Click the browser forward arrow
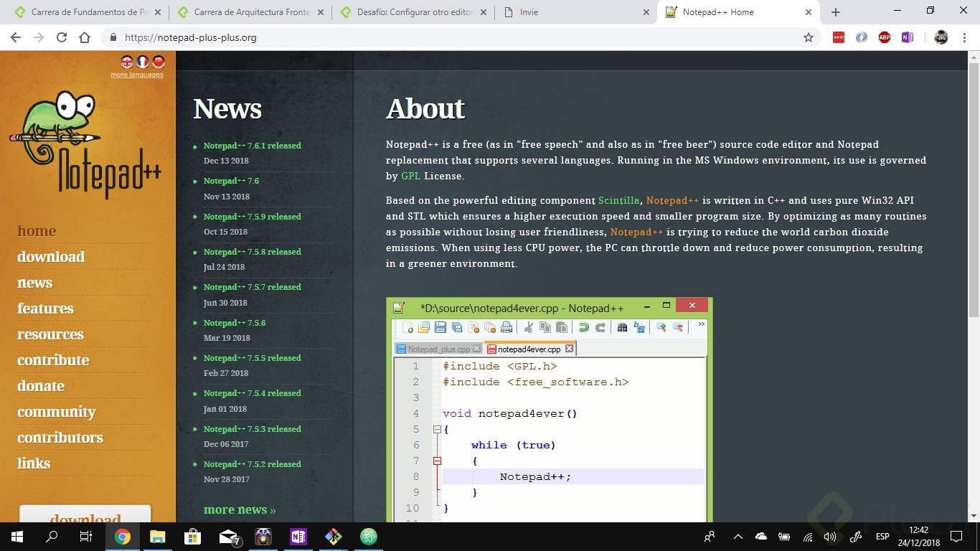Viewport: 980px width, 551px height. click(39, 37)
